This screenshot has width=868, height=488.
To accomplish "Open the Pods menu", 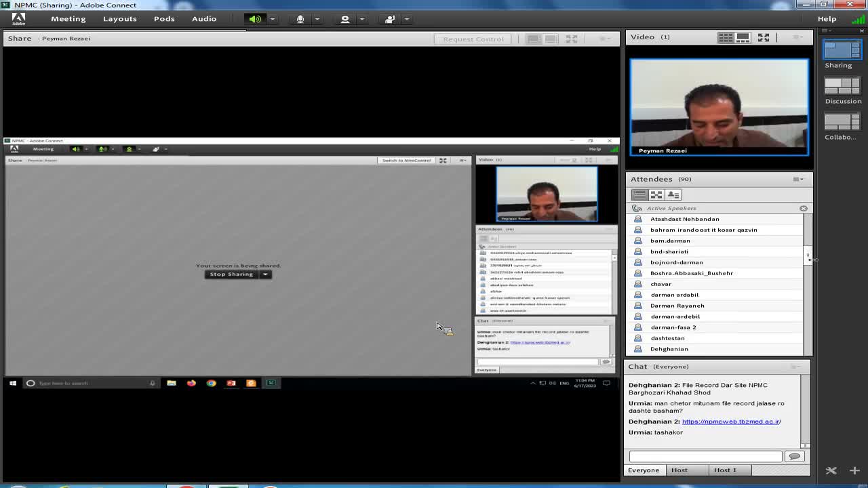I will [164, 19].
